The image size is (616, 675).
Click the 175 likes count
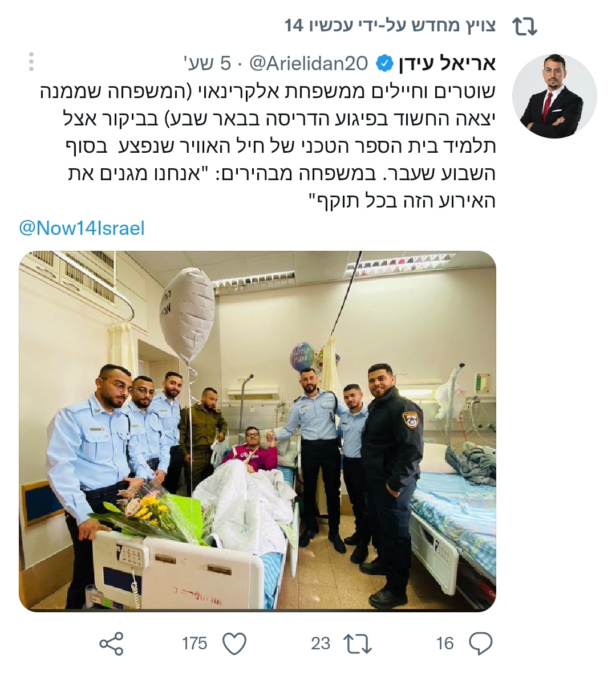pos(194,644)
